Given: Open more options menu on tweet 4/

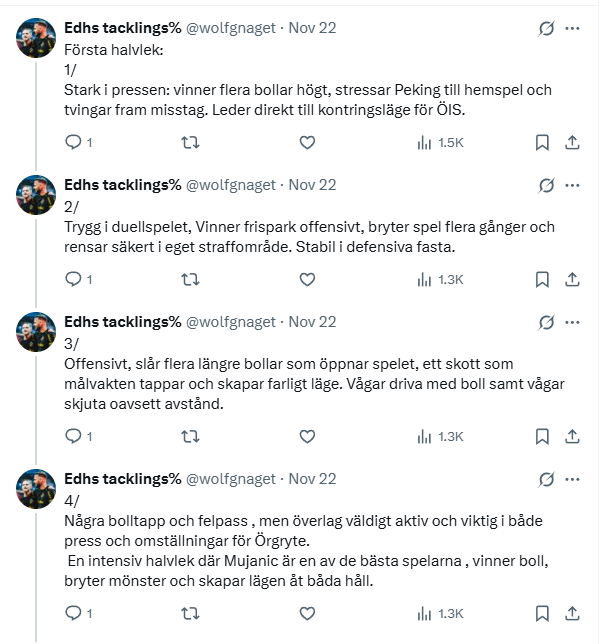Looking at the screenshot, I should 573,479.
